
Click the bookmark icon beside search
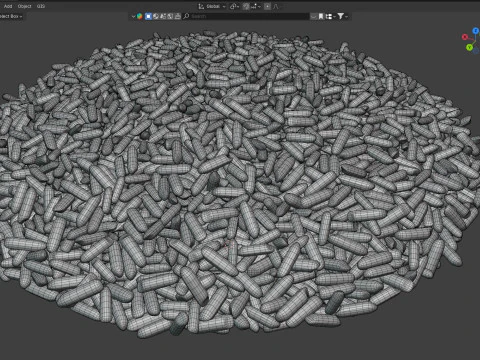click(x=321, y=16)
